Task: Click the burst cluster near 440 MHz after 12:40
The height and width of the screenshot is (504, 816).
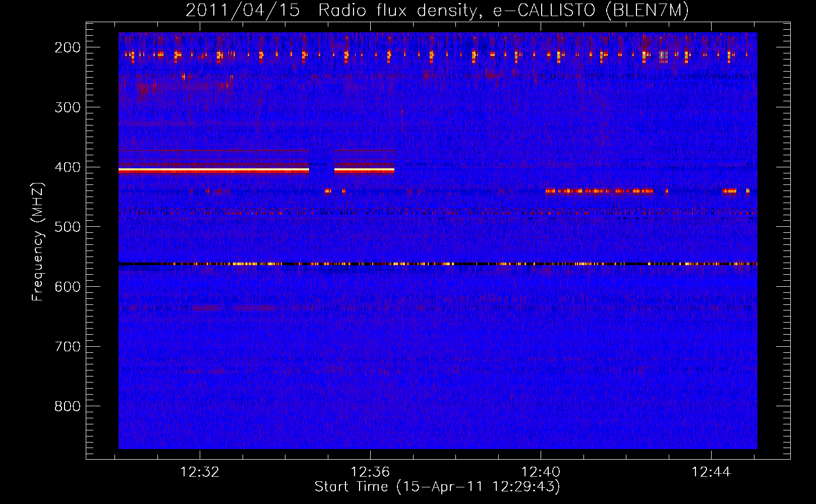Action: tap(599, 191)
